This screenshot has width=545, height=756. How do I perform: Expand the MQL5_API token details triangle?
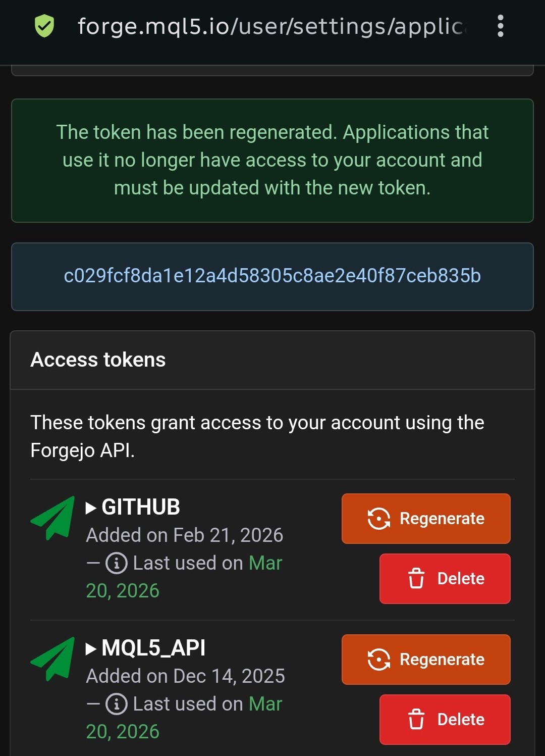(91, 648)
